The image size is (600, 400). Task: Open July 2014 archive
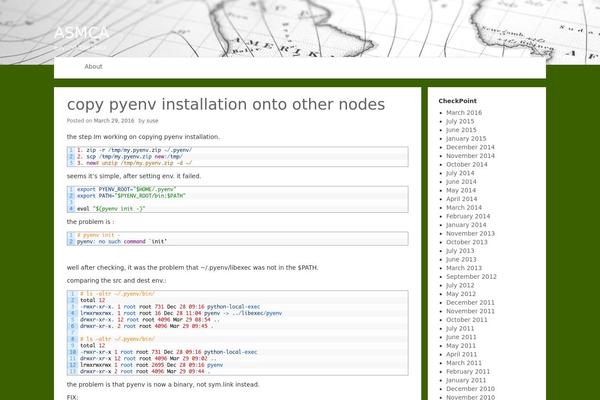tap(460, 173)
